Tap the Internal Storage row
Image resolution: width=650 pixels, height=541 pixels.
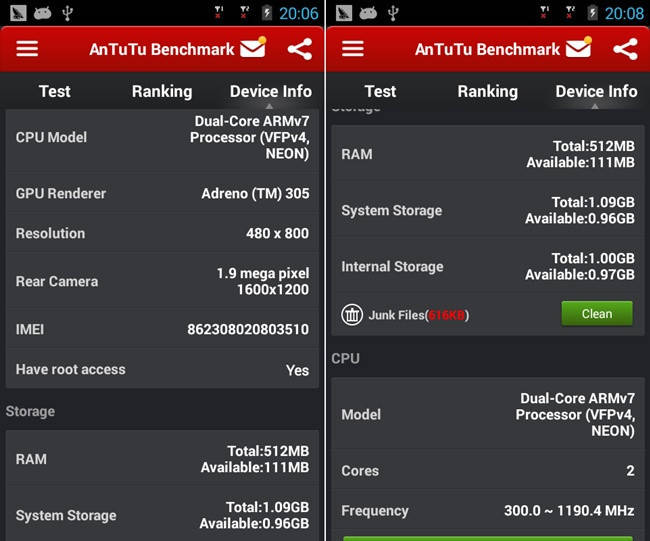tap(488, 266)
